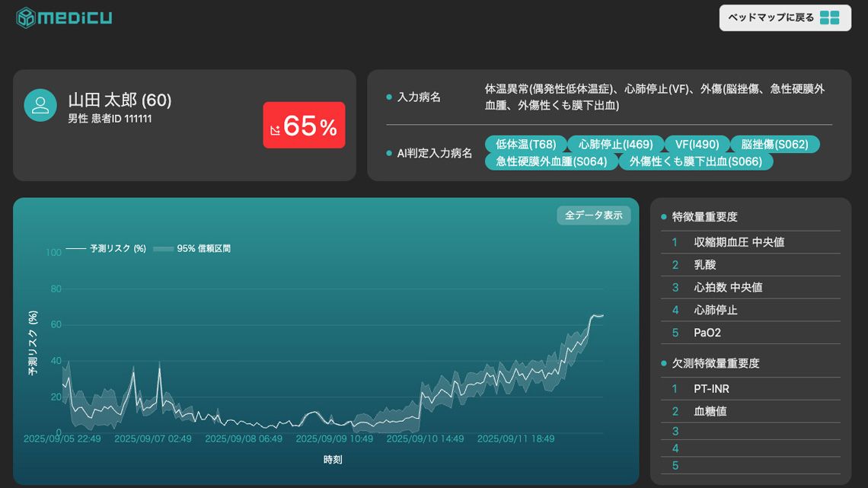Click the patient avatar icon
This screenshot has width=868, height=488.
pyautogui.click(x=40, y=105)
